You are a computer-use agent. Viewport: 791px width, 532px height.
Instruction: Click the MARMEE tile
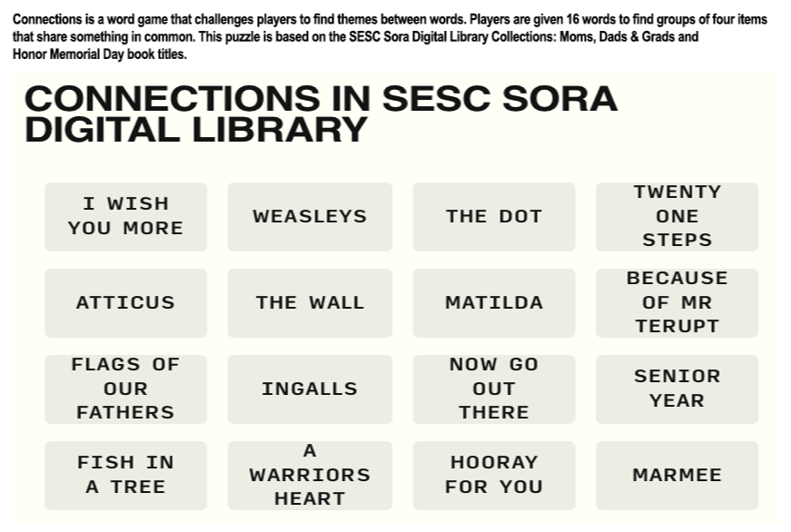pos(677,476)
